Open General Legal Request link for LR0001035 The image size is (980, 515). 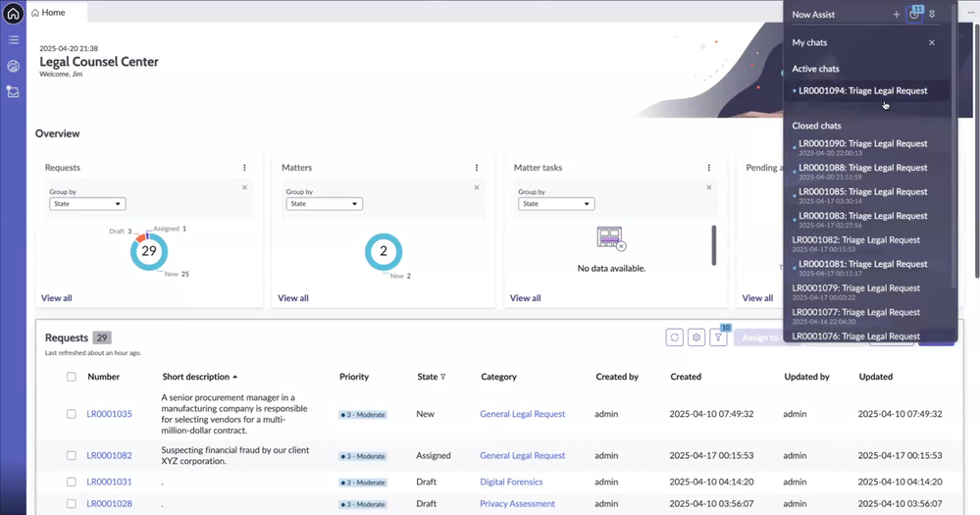523,414
